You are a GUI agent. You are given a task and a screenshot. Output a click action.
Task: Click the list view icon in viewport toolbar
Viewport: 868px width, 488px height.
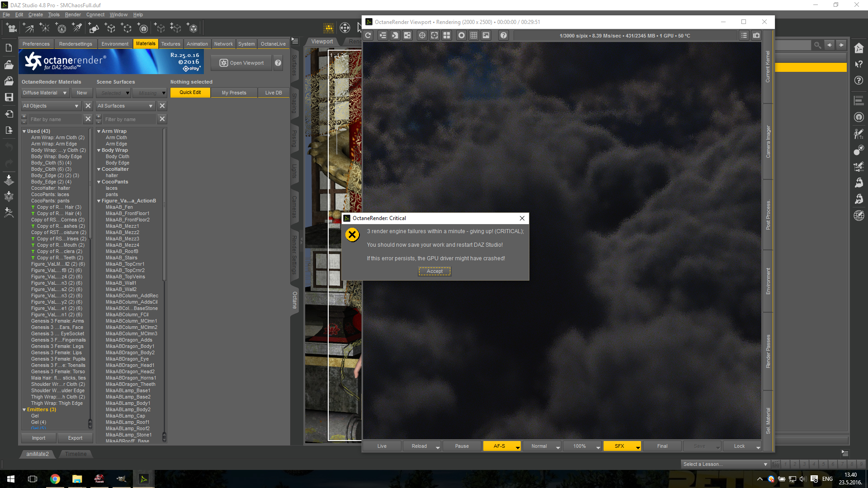click(x=744, y=36)
